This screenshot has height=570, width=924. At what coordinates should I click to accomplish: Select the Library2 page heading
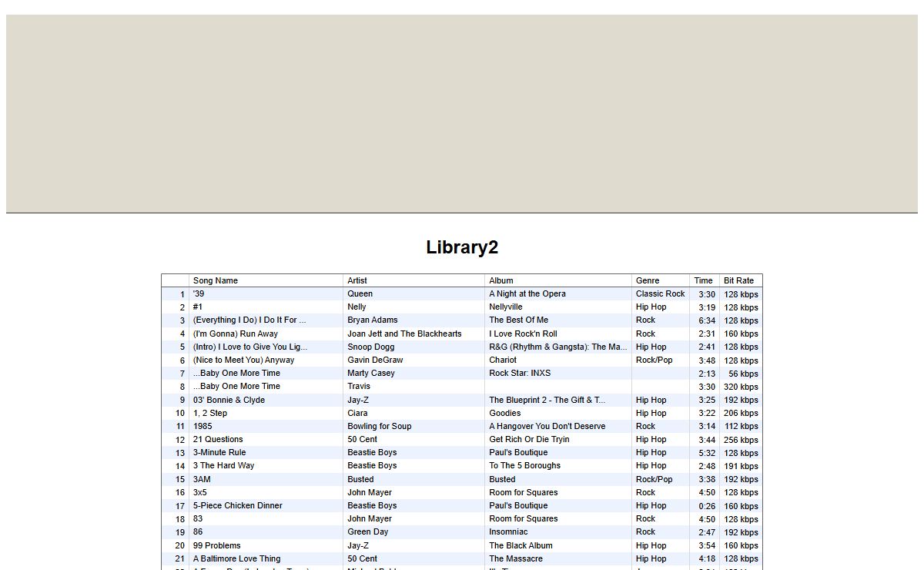click(x=462, y=247)
